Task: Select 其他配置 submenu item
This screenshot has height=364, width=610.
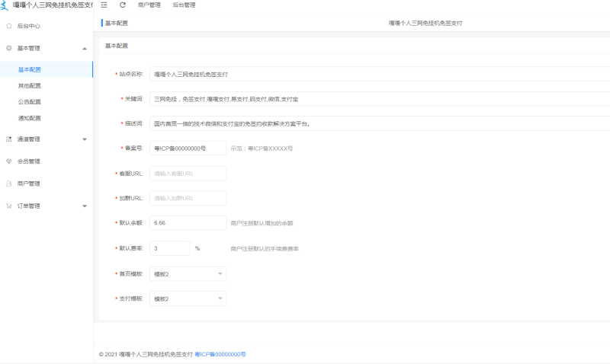Action: click(30, 86)
